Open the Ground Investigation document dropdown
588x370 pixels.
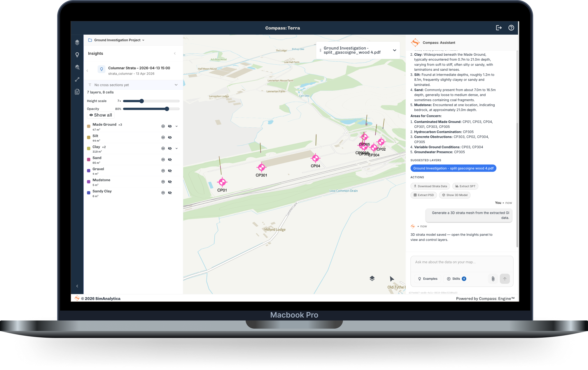pyautogui.click(x=395, y=50)
